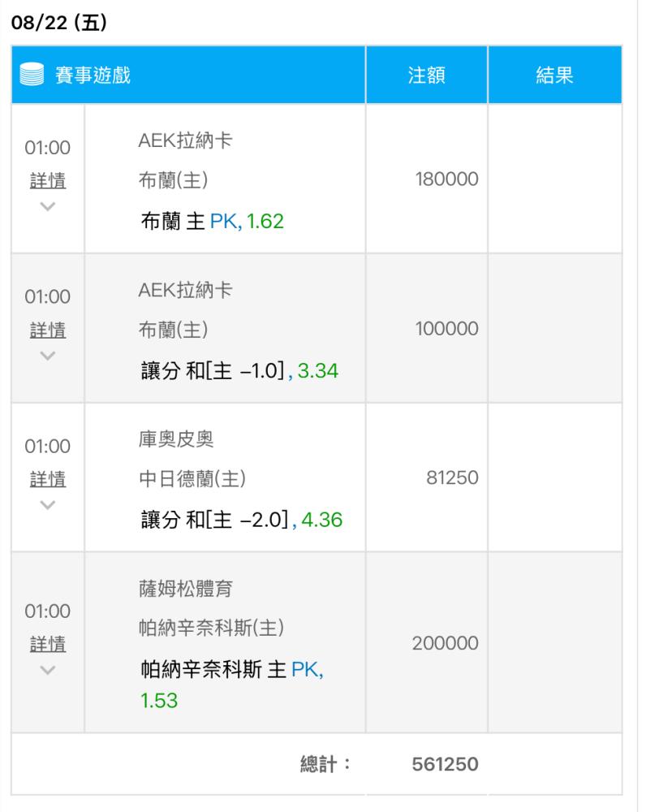This screenshot has width=646, height=812.
Task: Select the 帕納辛奈科斯 主 PK bet text
Action: 232,670
